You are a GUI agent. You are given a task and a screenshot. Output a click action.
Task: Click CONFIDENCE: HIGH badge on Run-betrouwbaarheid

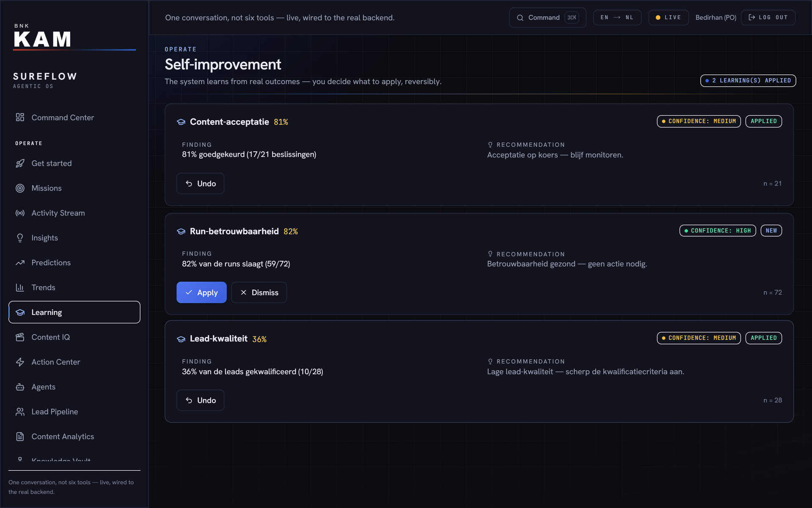point(718,231)
